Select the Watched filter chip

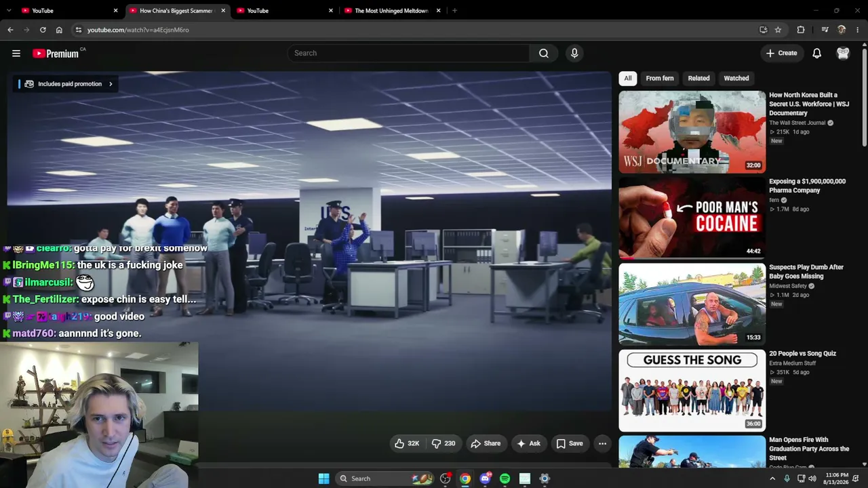736,79
